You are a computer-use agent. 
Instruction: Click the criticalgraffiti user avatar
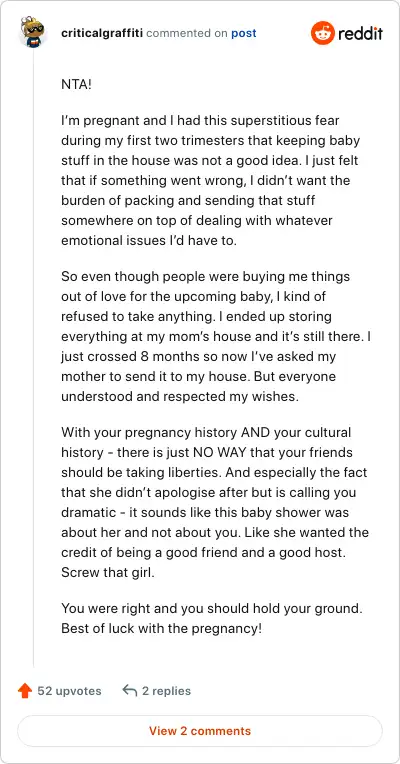pyautogui.click(x=32, y=31)
